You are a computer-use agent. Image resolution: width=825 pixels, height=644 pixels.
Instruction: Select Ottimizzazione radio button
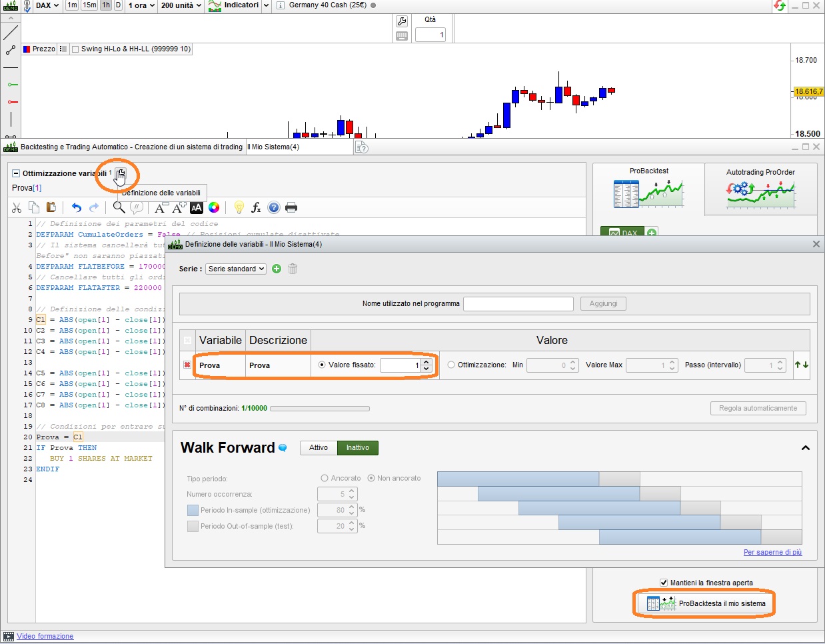click(451, 365)
